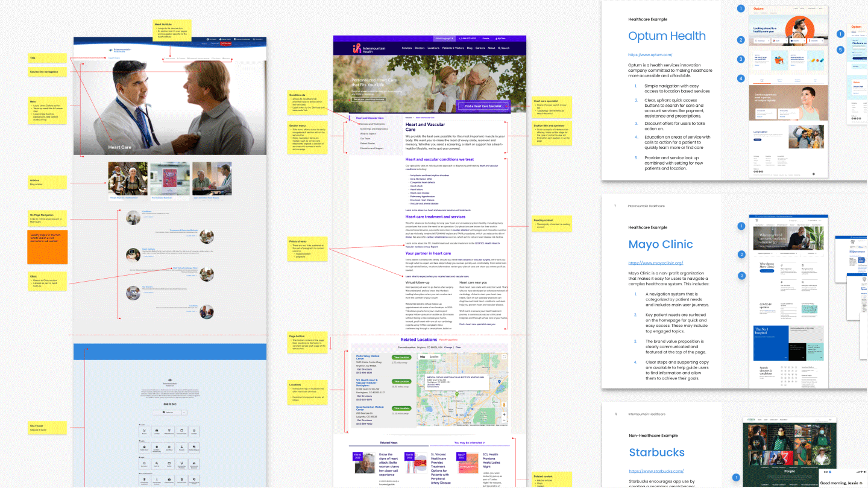Viewport: 868px width, 488px height.
Task: Click 'See all the conditions we treat' button
Action: pos(370,99)
